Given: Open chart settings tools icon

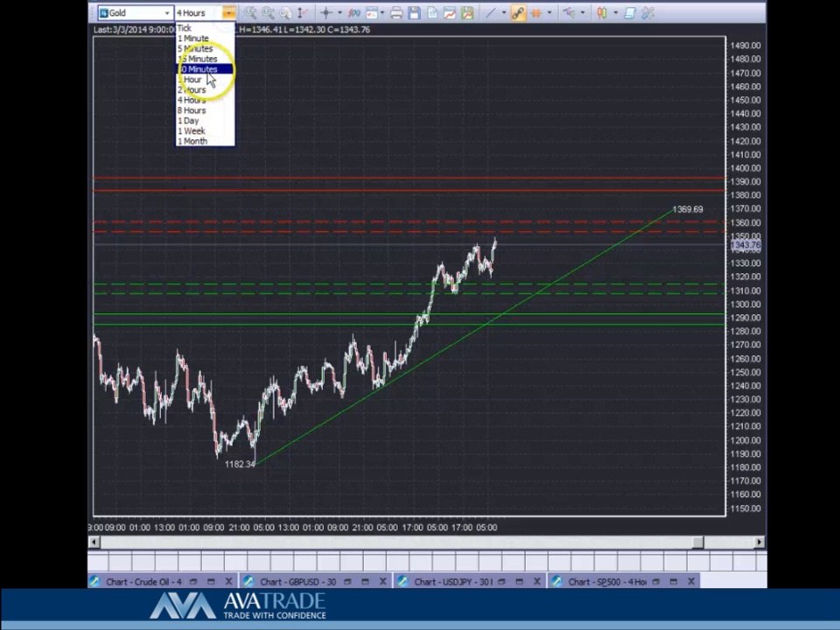Looking at the screenshot, I should pyautogui.click(x=648, y=13).
